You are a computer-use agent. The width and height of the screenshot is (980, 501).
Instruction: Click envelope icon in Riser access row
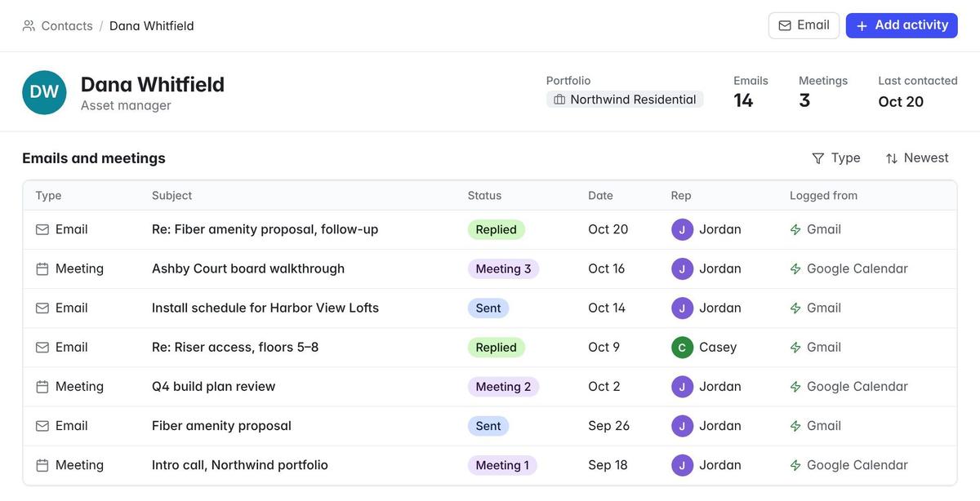tap(42, 347)
